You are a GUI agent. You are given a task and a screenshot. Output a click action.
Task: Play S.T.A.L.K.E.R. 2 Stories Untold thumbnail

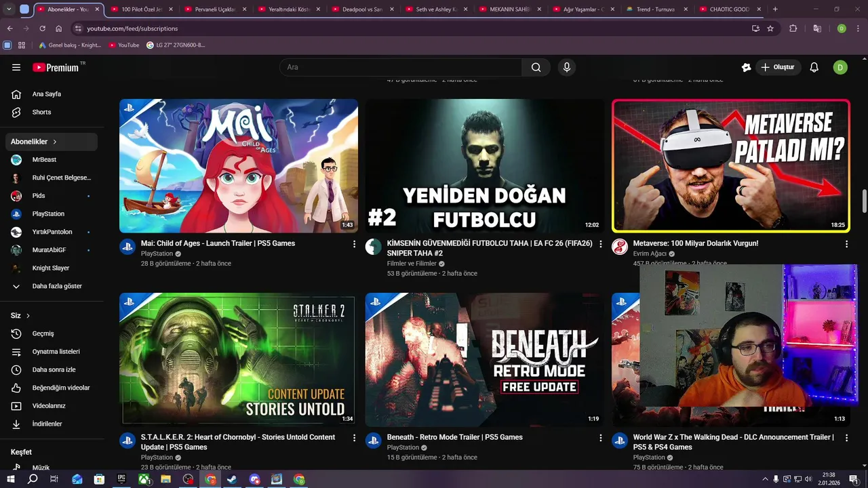point(239,360)
